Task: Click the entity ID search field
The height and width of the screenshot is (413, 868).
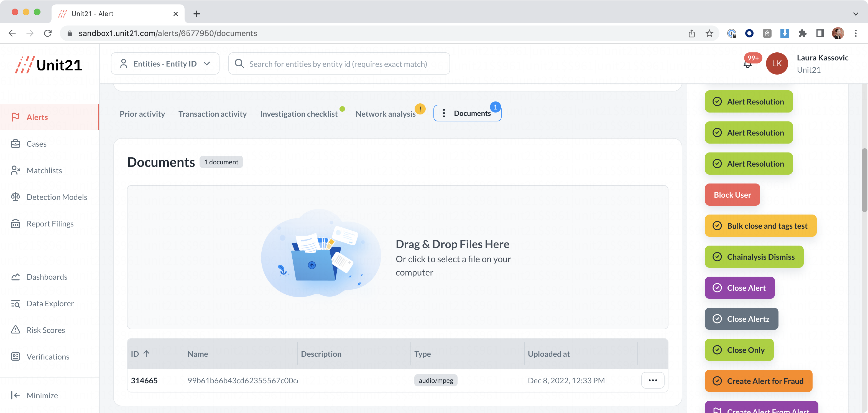Action: (x=339, y=64)
